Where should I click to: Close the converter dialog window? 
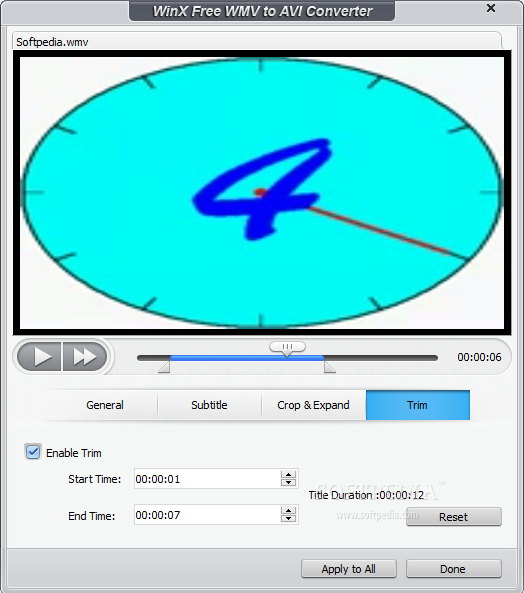491,8
